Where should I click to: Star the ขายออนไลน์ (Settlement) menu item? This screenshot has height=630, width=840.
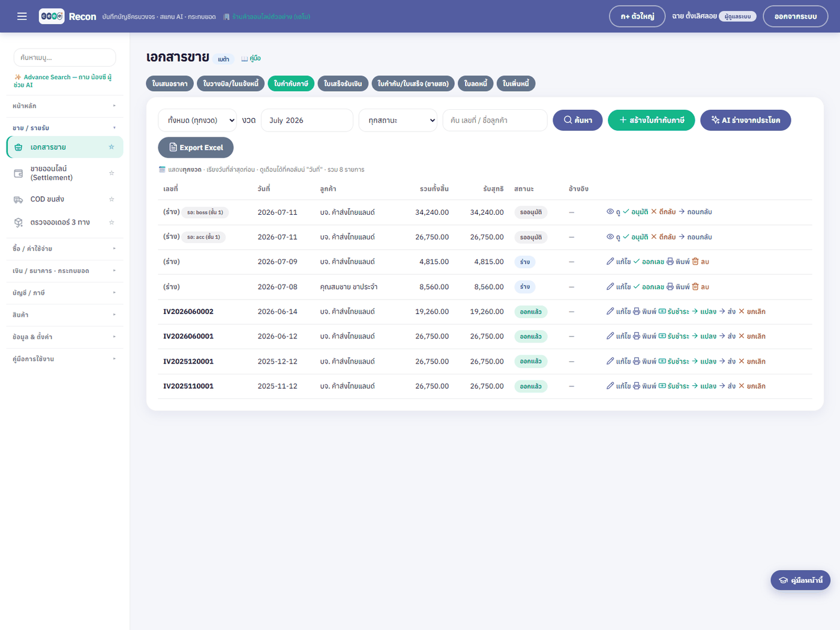click(112, 173)
